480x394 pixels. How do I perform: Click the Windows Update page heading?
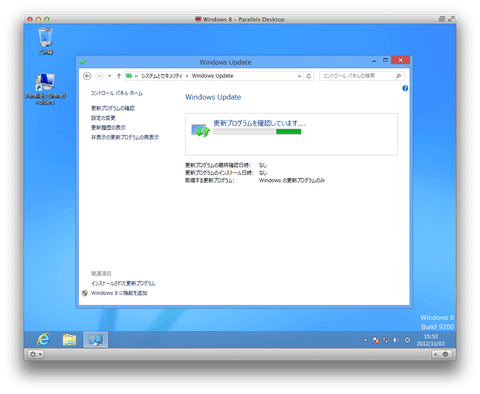point(213,97)
